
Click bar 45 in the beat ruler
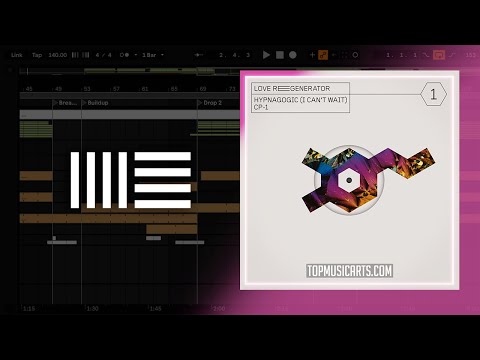(x=29, y=89)
